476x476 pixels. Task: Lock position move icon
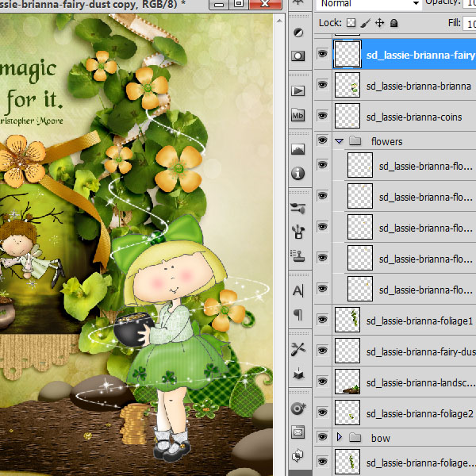pyautogui.click(x=380, y=23)
